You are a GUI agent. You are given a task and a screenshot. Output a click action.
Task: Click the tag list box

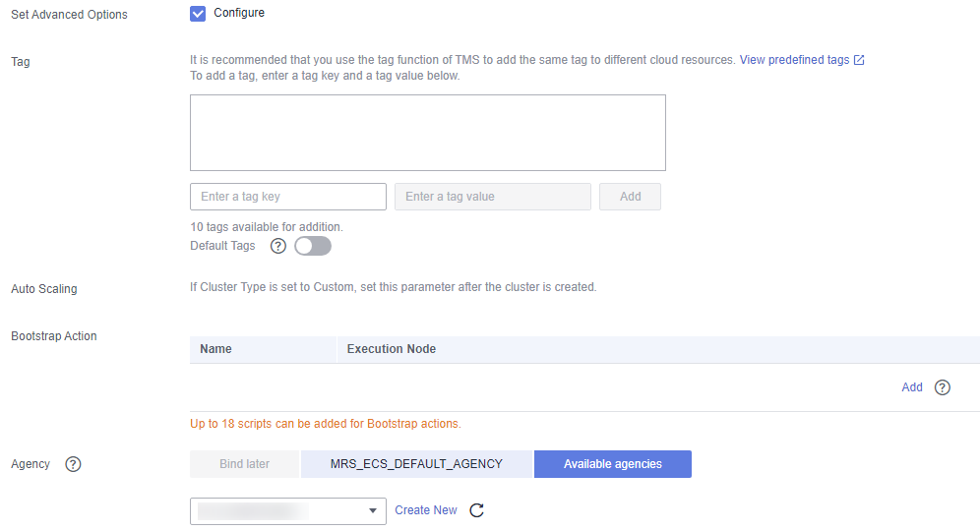[x=427, y=133]
